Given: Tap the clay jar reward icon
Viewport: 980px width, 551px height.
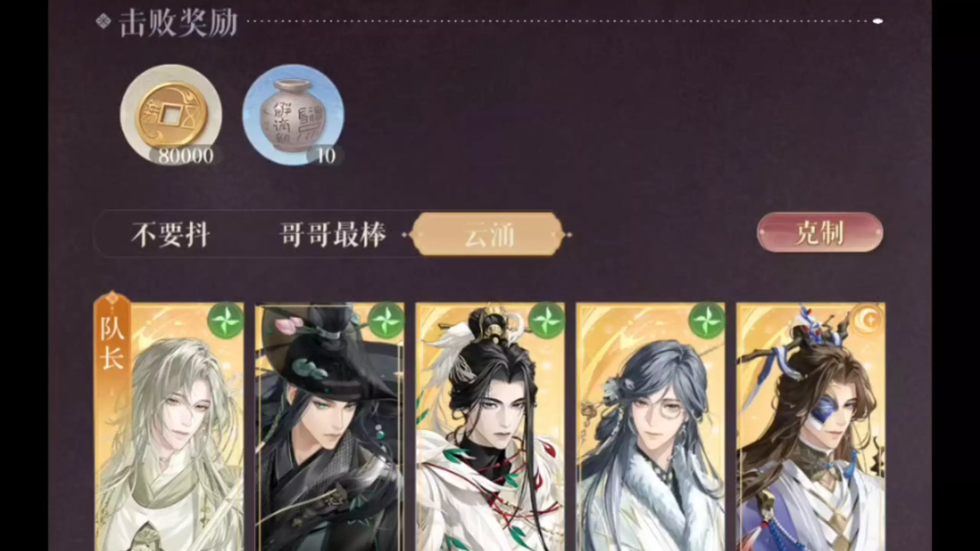Looking at the screenshot, I should coord(293,115).
